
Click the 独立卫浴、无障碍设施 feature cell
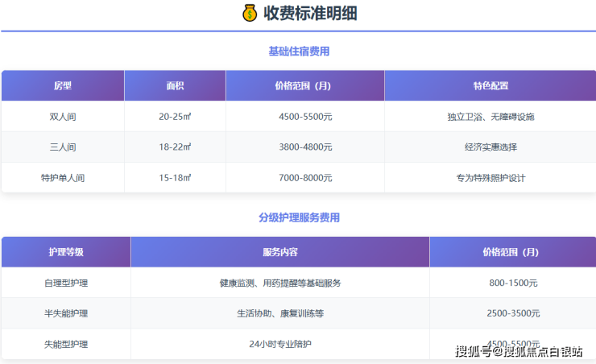(x=490, y=117)
